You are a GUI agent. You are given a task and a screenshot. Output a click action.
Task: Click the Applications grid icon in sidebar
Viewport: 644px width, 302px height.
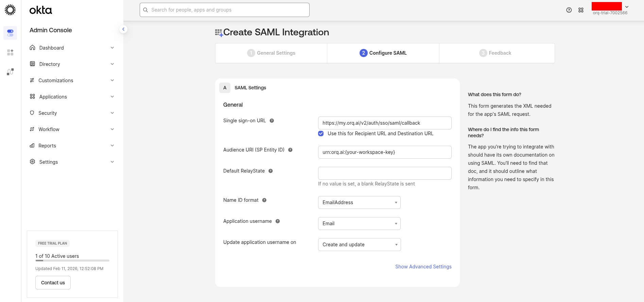pos(32,96)
